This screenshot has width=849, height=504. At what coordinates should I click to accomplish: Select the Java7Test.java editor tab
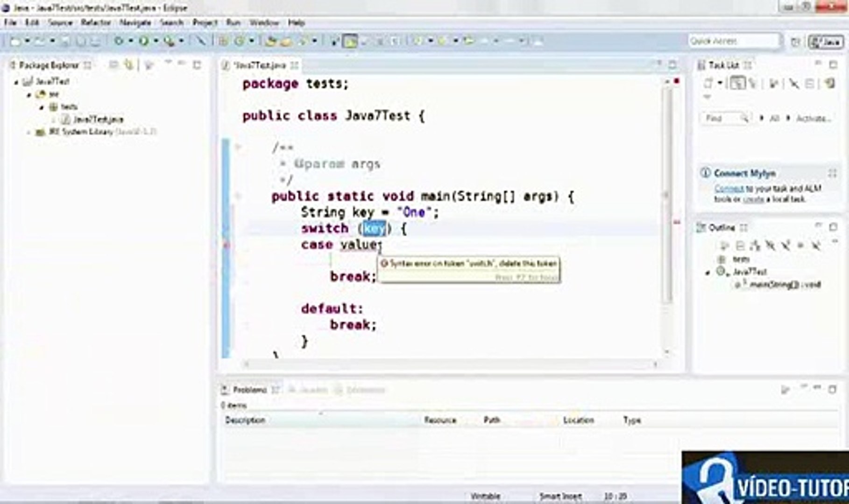pyautogui.click(x=260, y=65)
